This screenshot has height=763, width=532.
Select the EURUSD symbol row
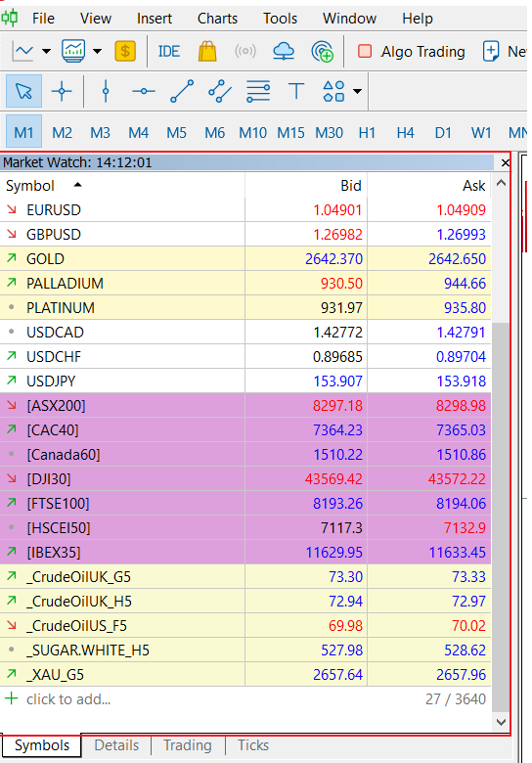(x=245, y=209)
